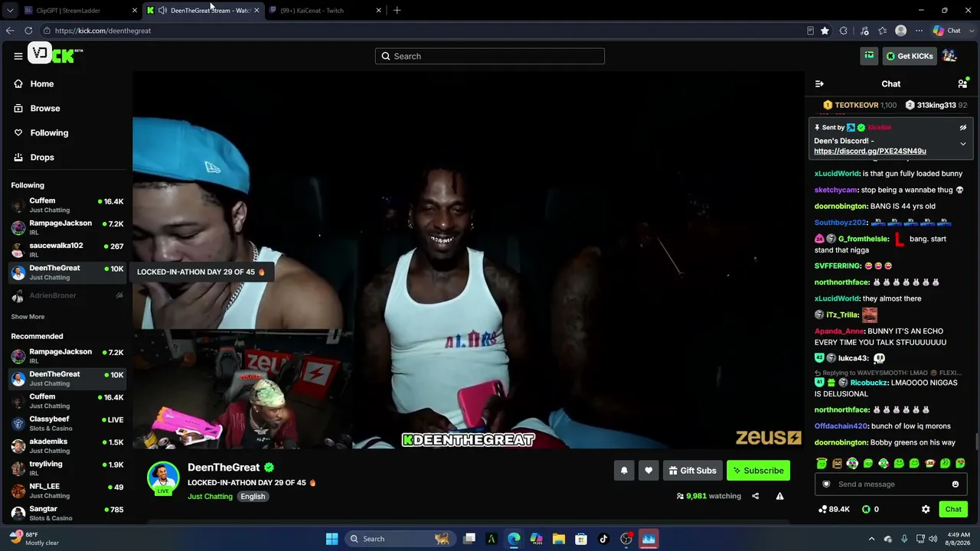Viewport: 980px width, 551px height.
Task: Open saucewalka102 channel in Following list
Action: coord(67,250)
